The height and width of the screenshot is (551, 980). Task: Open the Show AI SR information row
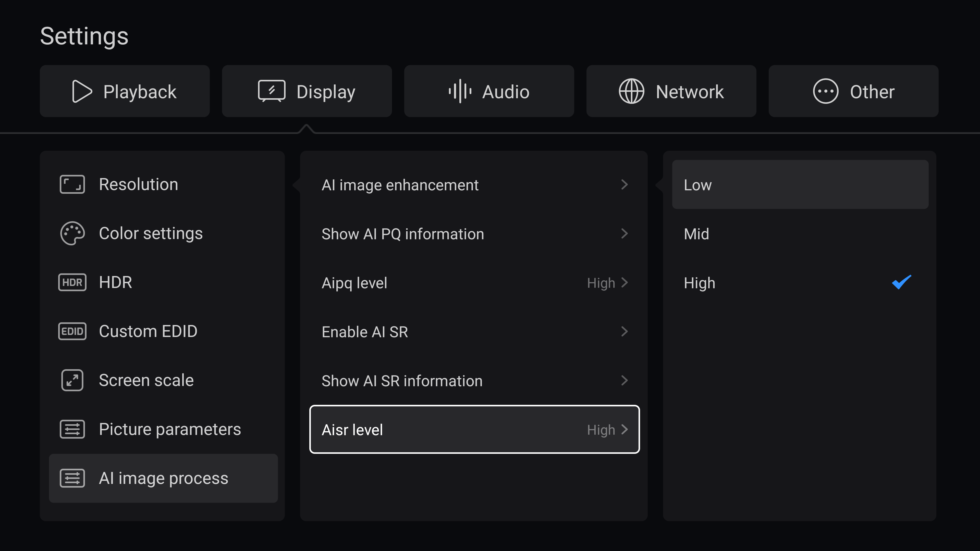475,380
